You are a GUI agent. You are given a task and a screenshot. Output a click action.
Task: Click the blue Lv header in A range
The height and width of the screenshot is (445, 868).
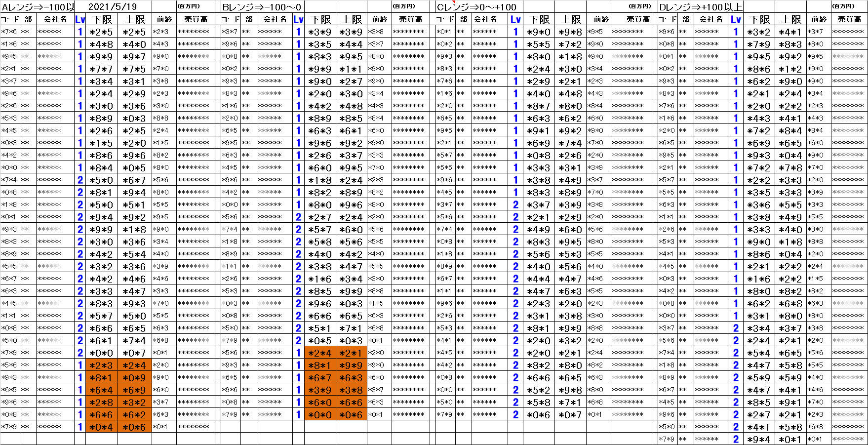pos(80,19)
